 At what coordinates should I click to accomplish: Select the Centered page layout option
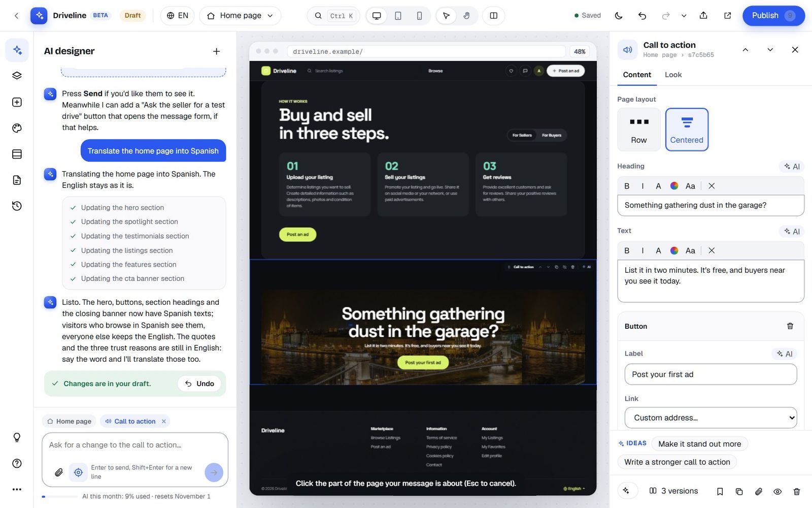point(687,129)
